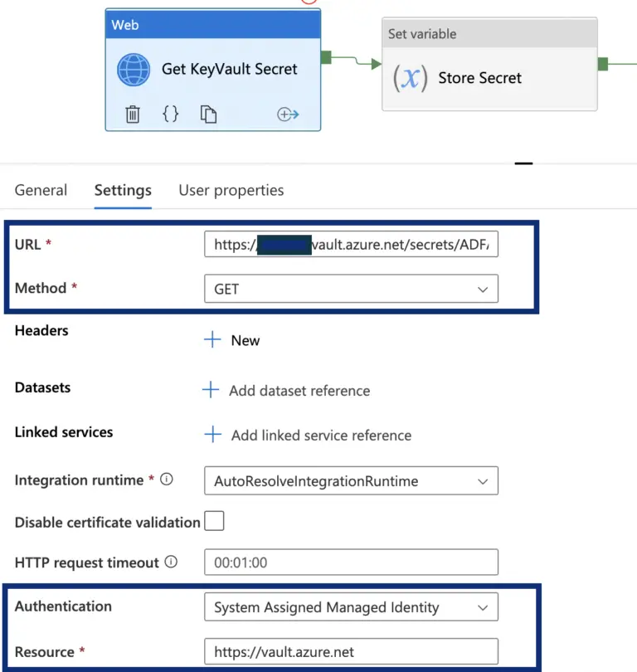Click the globe icon of Get KeyVault Secret

pyautogui.click(x=134, y=70)
